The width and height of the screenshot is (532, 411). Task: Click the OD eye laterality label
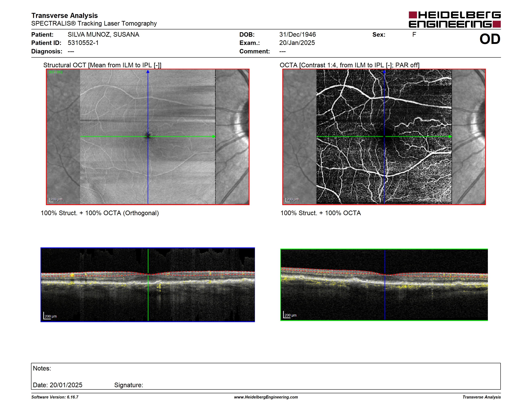click(490, 39)
